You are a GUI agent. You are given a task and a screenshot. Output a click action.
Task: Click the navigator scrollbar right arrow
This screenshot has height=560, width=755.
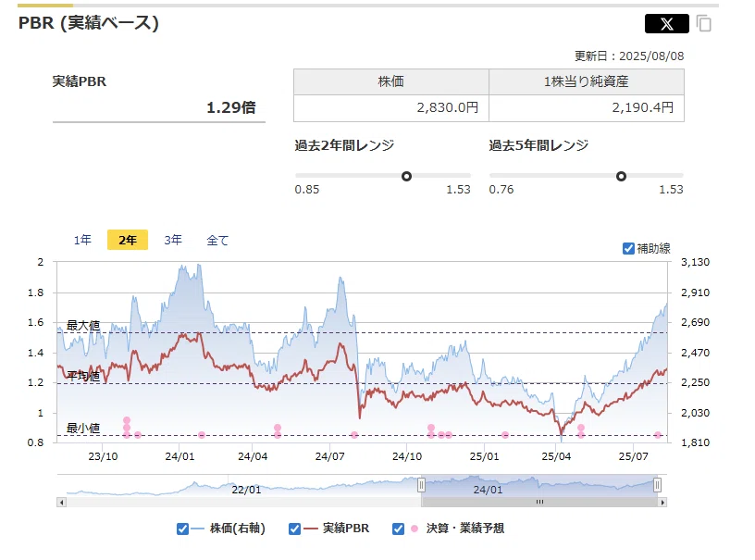[662, 503]
